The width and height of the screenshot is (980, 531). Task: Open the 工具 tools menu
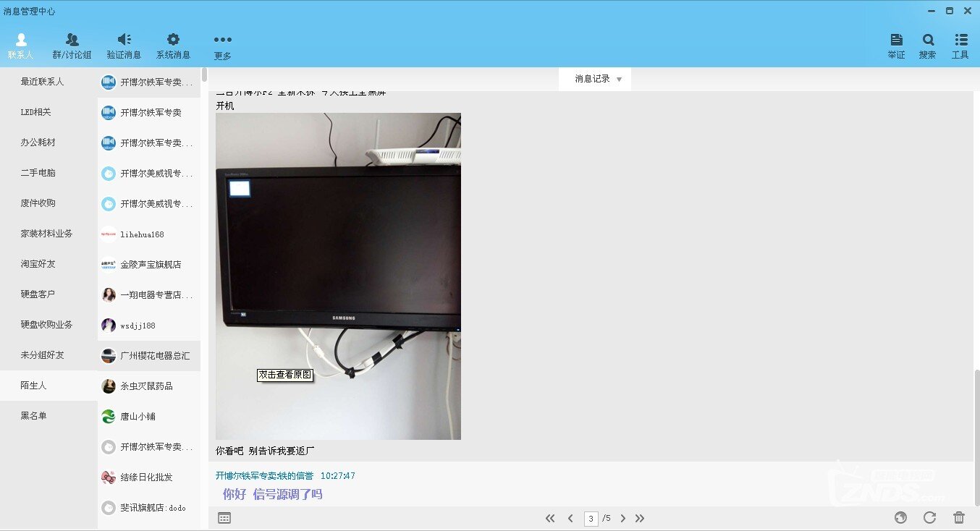point(960,46)
